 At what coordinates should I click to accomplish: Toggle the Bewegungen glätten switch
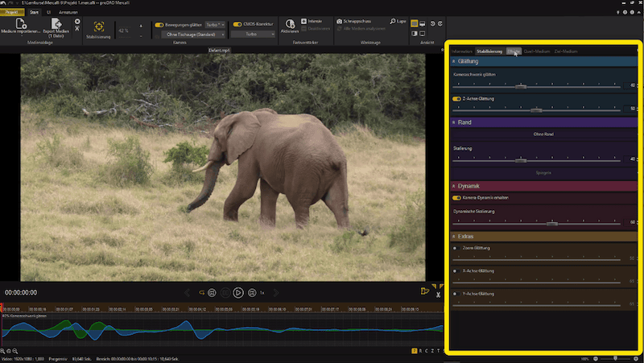[159, 25]
